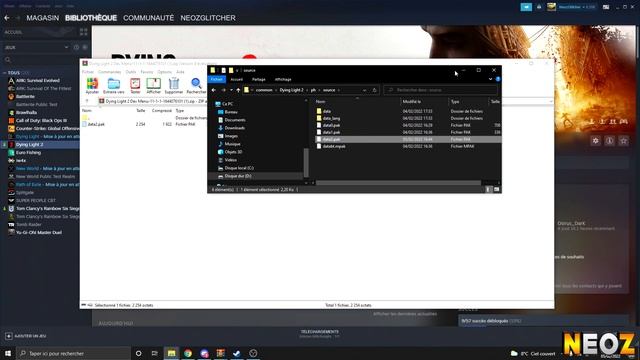Viewport: 640px width, 360px height.
Task: Open the Explorer Fichier tab
Action: pyautogui.click(x=217, y=79)
